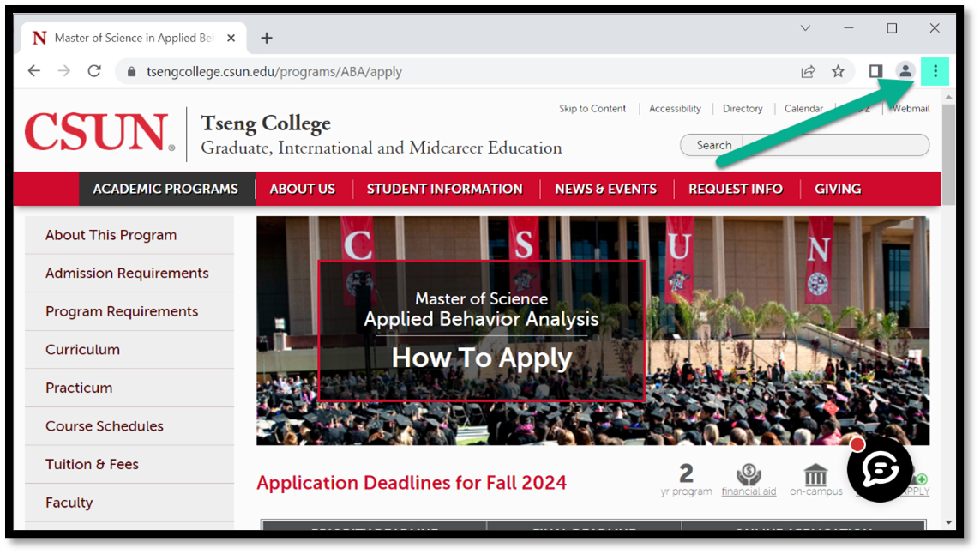Open Admission Requirements in sidebar
The width and height of the screenshot is (980, 554).
(x=127, y=273)
